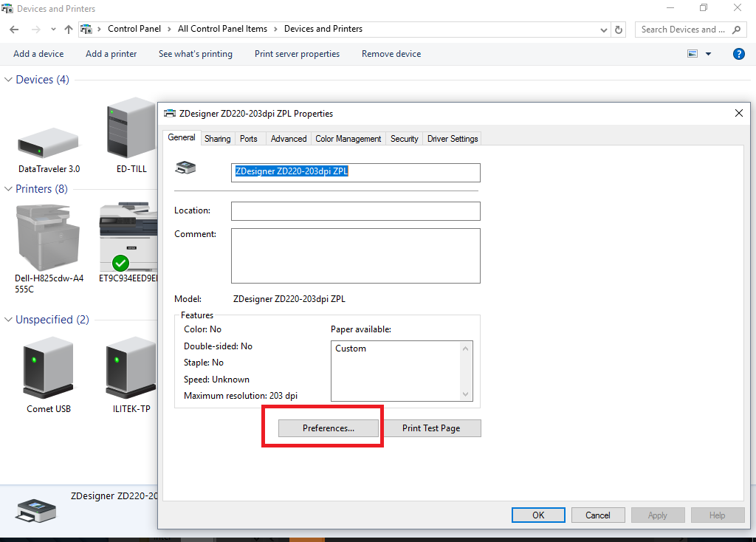
Task: Collapse the Printers group
Action: 9,189
